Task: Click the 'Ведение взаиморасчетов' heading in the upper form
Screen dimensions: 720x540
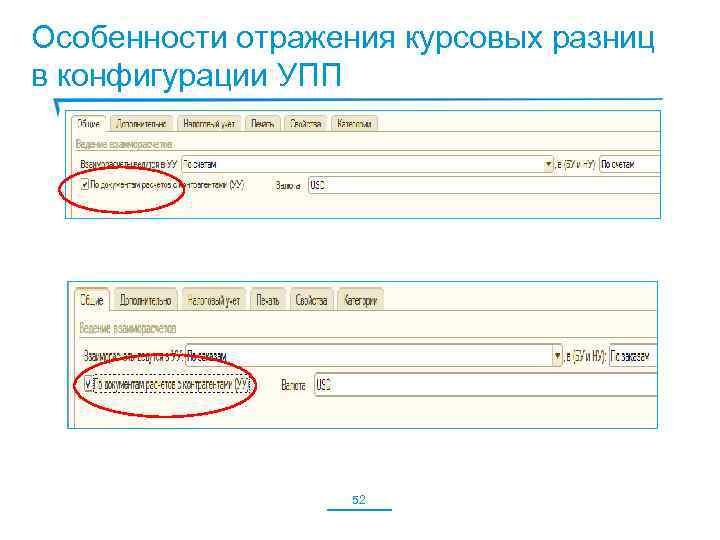Action: [124, 144]
